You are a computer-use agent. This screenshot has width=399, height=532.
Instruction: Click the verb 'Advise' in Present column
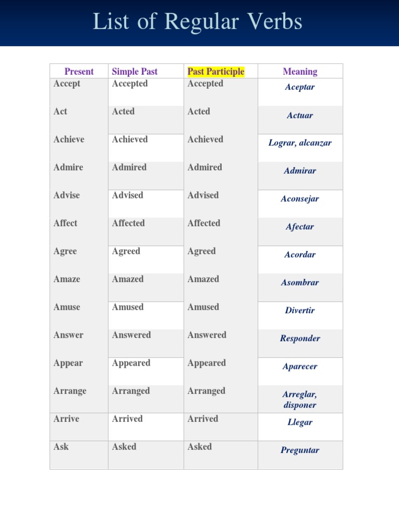click(x=66, y=195)
